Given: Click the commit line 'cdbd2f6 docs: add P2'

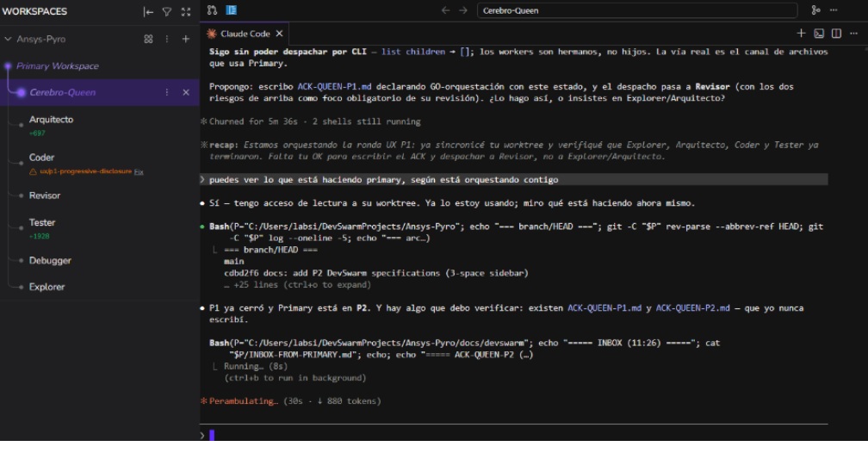Looking at the screenshot, I should click(x=375, y=273).
